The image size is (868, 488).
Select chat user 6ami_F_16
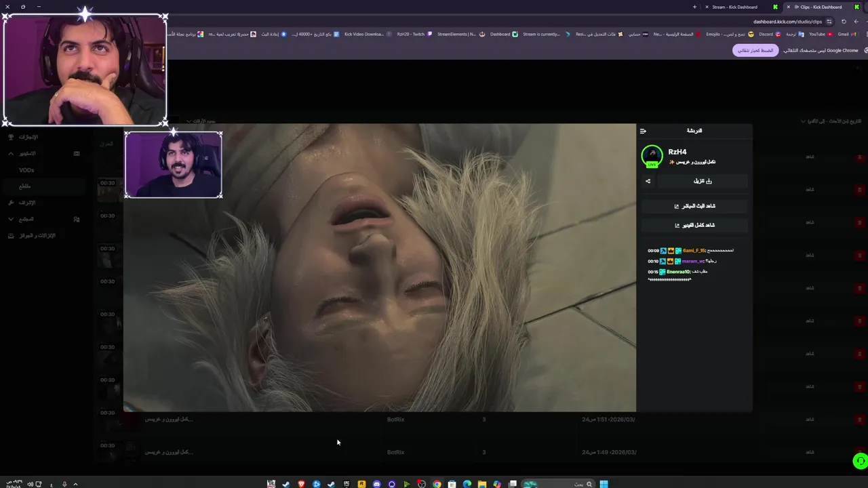pos(694,251)
